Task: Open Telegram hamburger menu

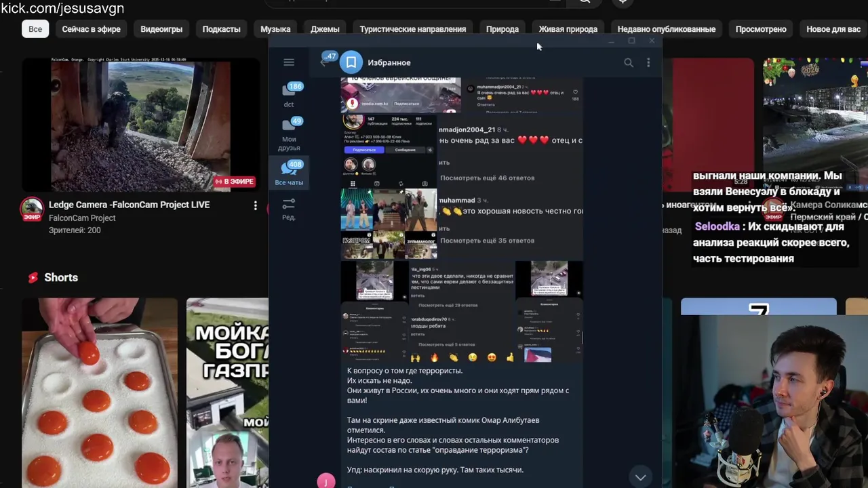Action: coord(289,62)
